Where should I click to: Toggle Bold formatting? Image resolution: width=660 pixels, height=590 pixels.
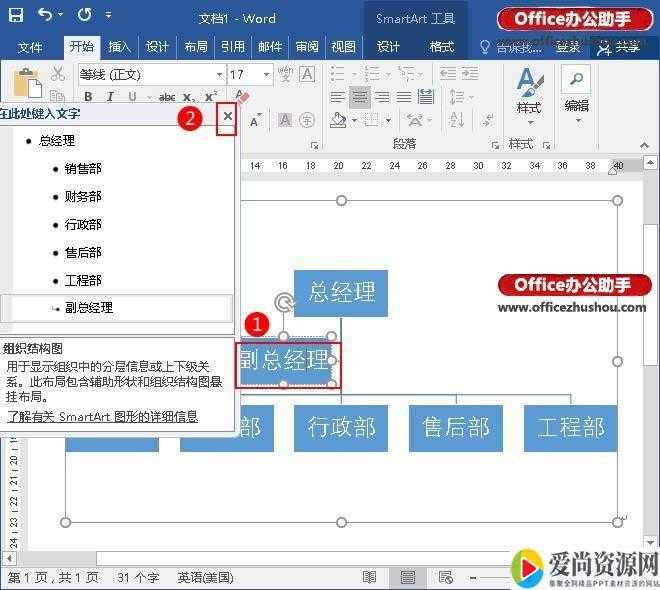tap(88, 96)
